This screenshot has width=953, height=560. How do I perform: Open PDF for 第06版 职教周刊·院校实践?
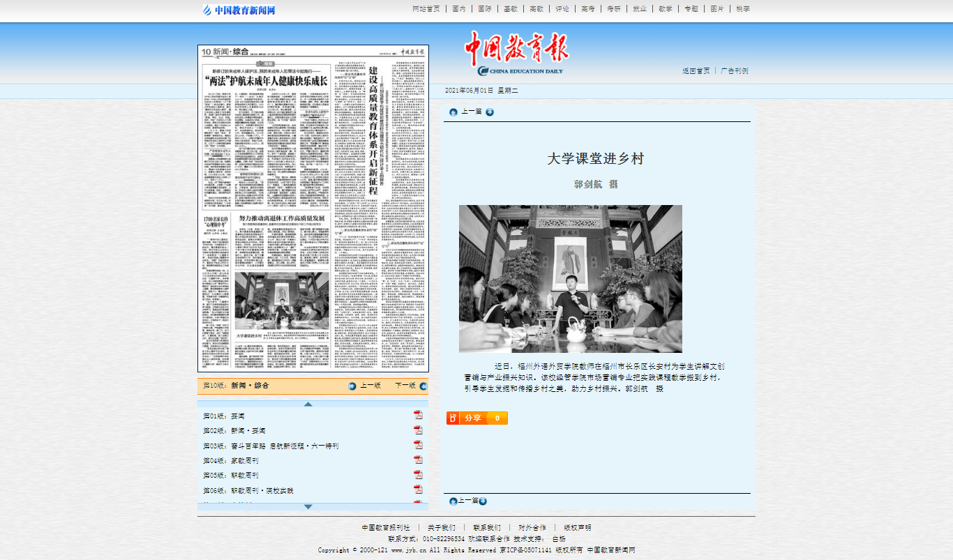pyautogui.click(x=418, y=490)
